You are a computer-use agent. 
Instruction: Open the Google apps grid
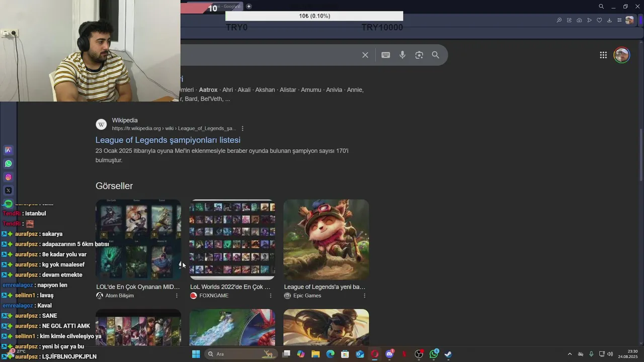click(603, 55)
